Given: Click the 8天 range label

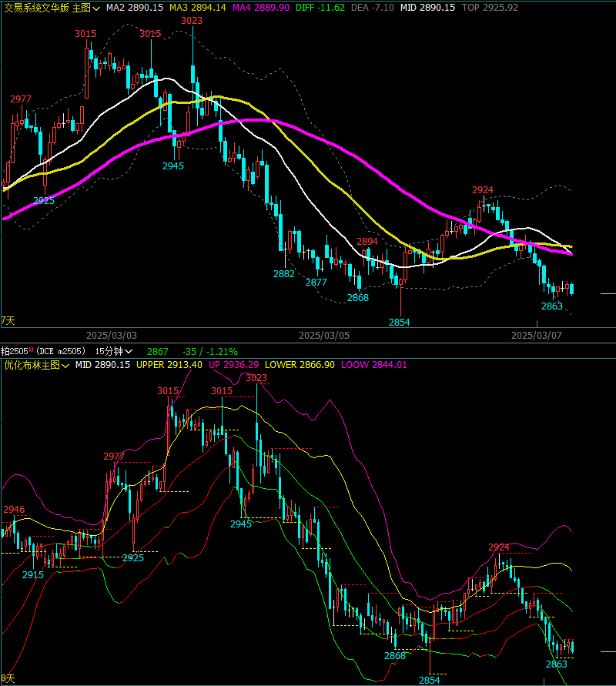Looking at the screenshot, I should tap(8, 679).
